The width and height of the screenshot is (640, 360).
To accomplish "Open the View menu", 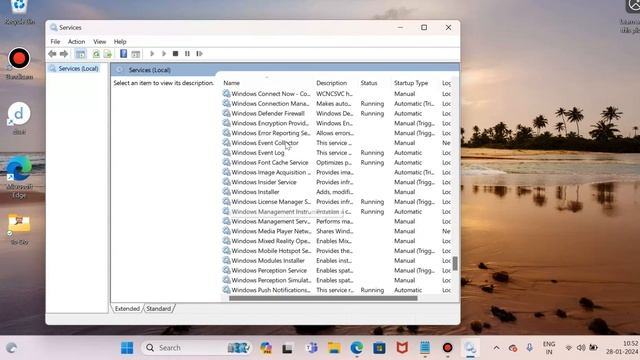I will point(100,42).
